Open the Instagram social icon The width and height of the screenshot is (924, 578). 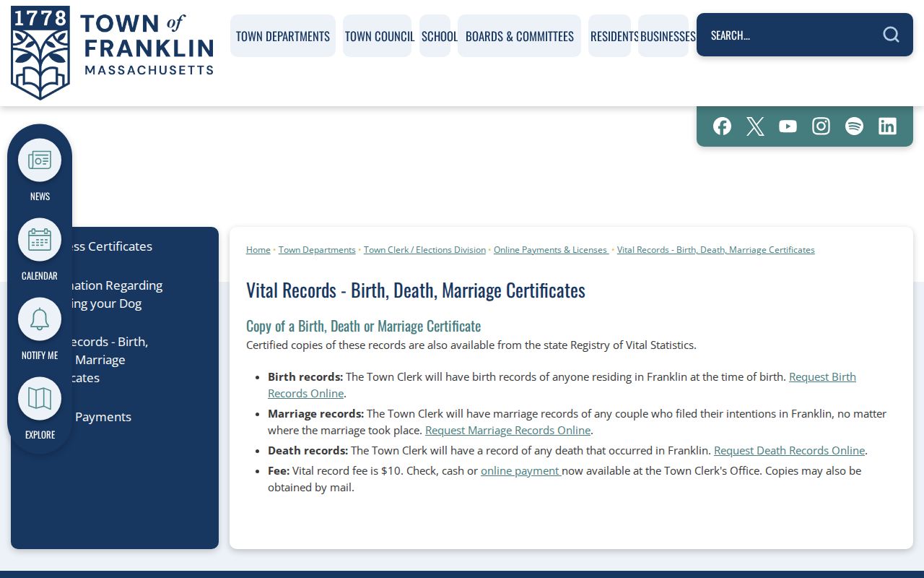click(821, 126)
